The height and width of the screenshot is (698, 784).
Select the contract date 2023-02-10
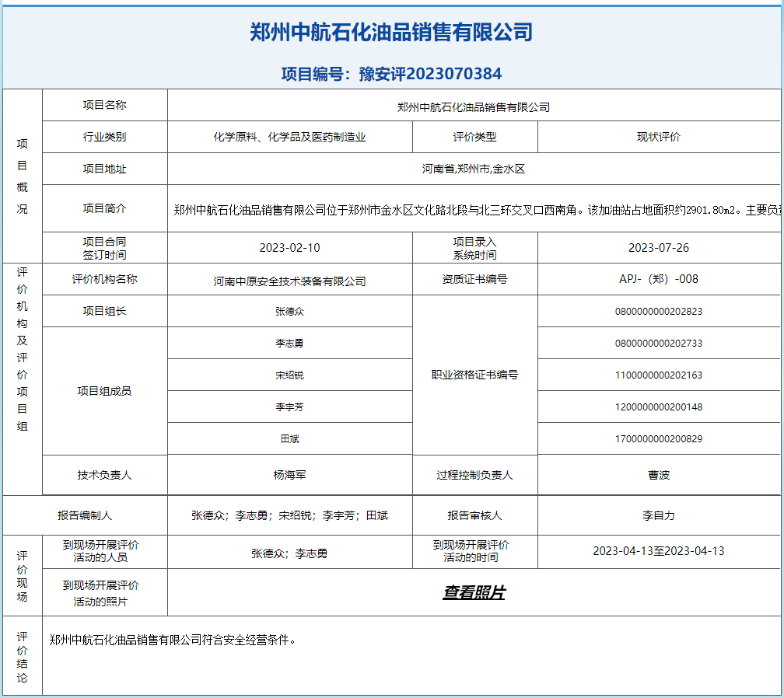click(289, 248)
